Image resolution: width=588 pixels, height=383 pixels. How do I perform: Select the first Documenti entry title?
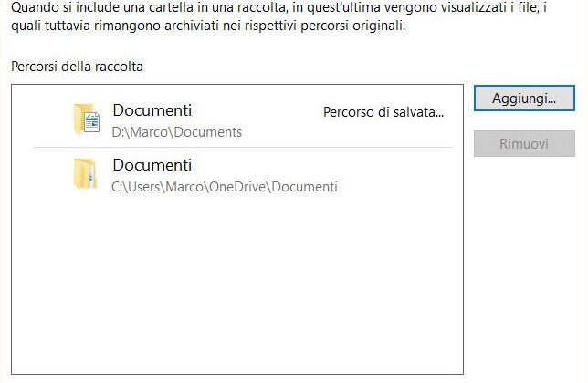coord(152,110)
